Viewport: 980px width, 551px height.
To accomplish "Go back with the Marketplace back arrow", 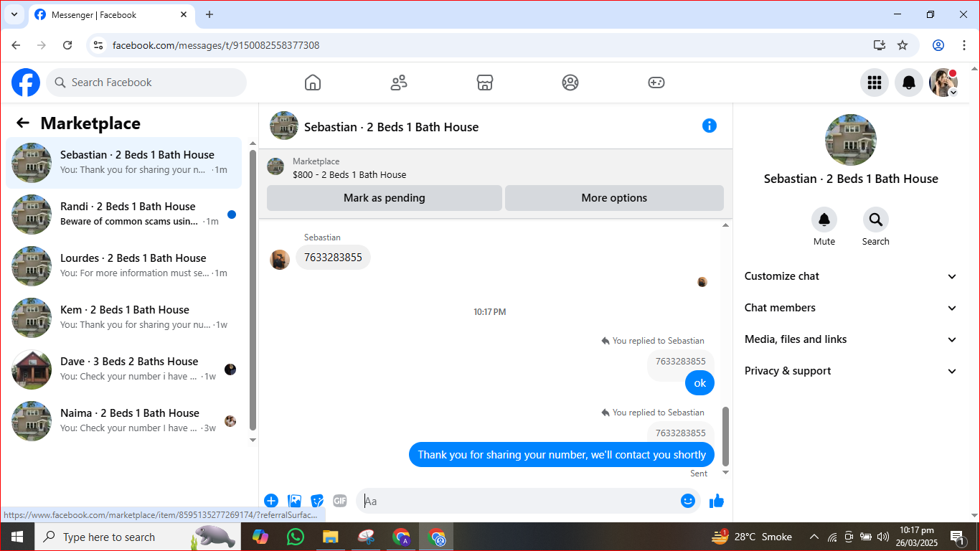I will coord(23,123).
